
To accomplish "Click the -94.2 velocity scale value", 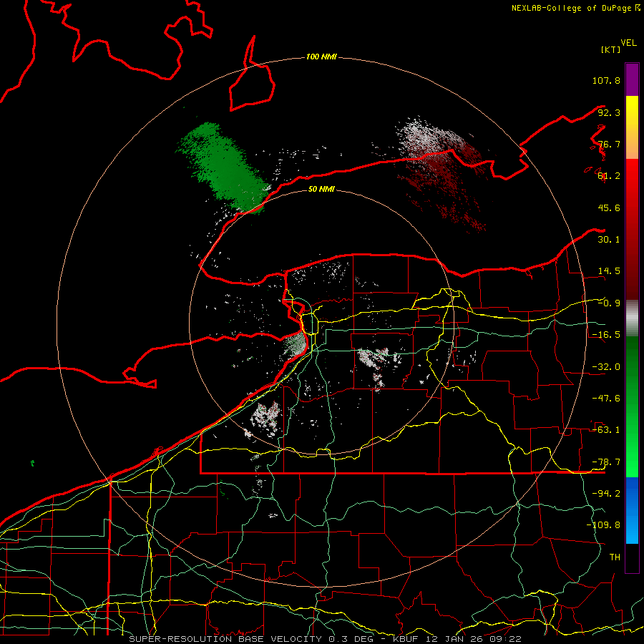I will (x=606, y=494).
